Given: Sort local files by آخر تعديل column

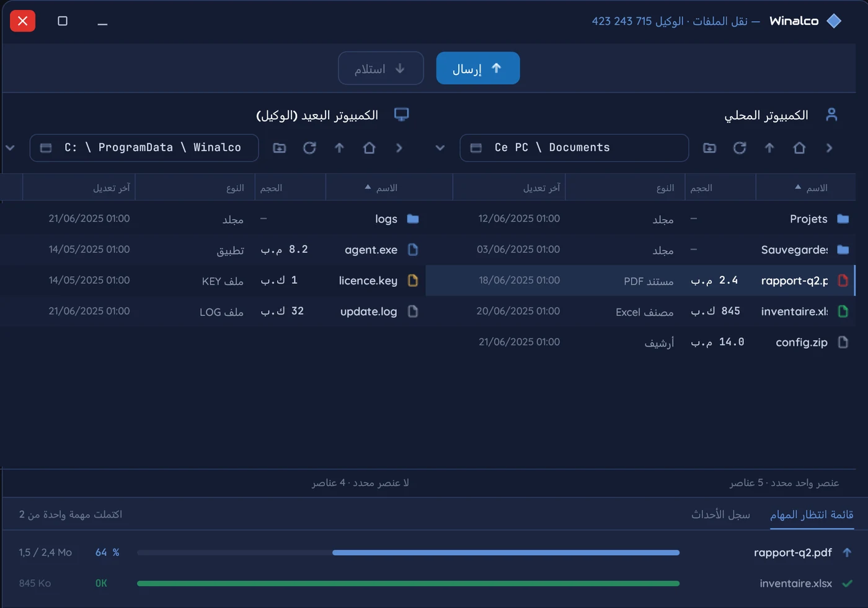Looking at the screenshot, I should [x=509, y=188].
